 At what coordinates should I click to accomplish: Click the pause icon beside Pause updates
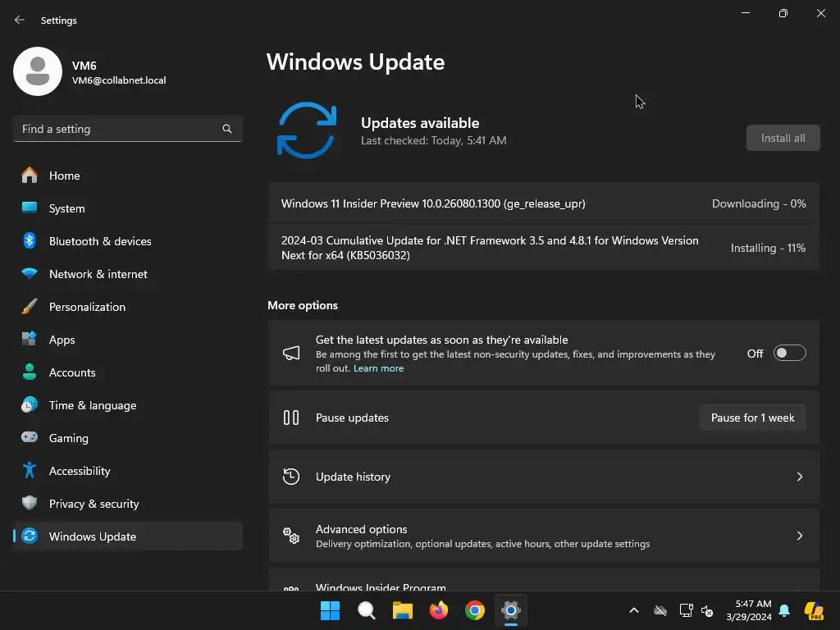tap(291, 418)
